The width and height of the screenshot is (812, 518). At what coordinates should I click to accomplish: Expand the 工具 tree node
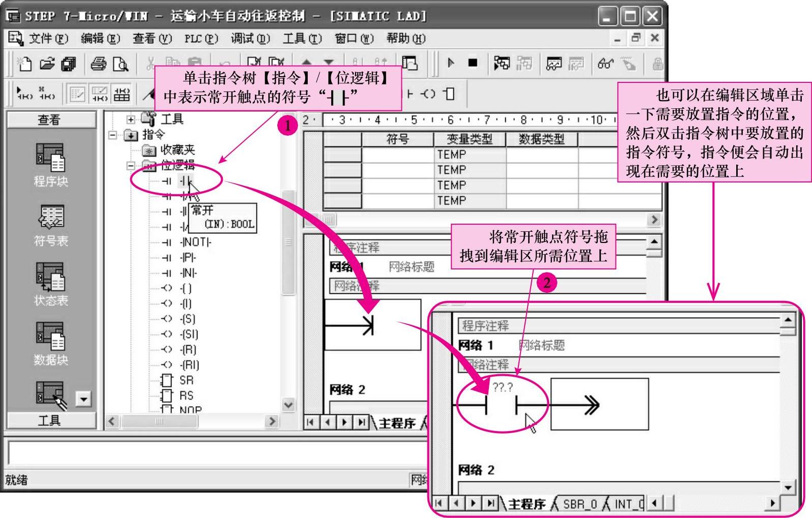click(131, 119)
